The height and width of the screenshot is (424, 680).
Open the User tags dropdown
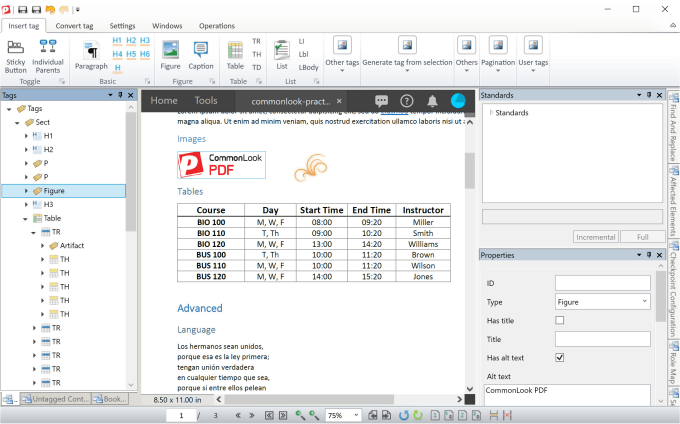(533, 54)
